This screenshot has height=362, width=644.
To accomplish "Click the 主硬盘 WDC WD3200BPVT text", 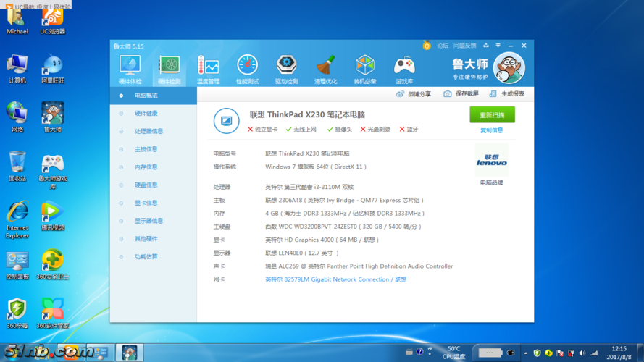I will [343, 227].
